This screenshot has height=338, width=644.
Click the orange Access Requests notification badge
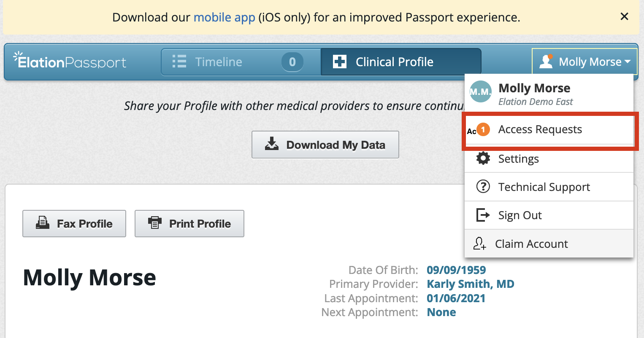(x=483, y=130)
